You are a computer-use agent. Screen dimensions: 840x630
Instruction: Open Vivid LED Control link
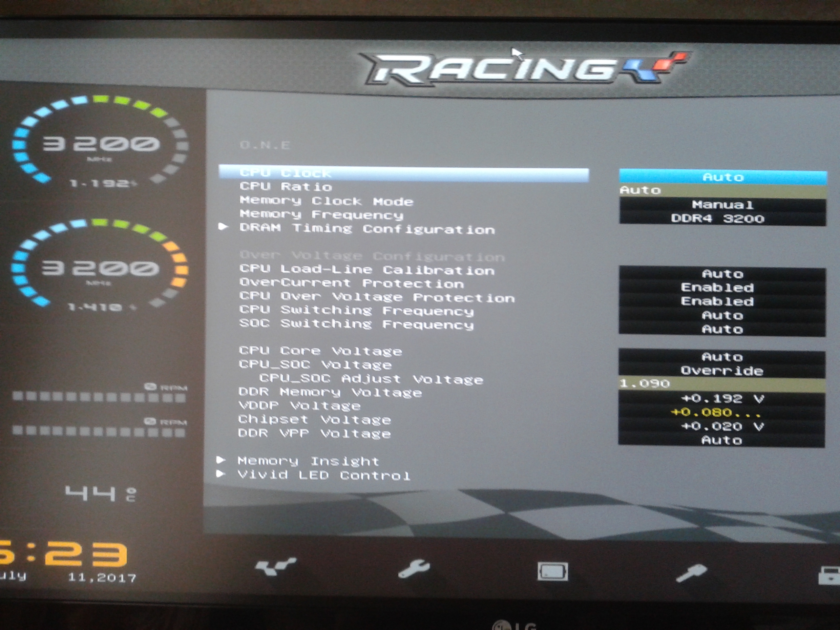(x=324, y=475)
